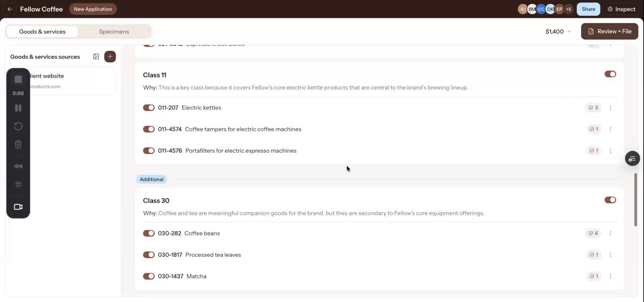Switch to the Specimens tab
The image size is (644, 302).
[114, 32]
